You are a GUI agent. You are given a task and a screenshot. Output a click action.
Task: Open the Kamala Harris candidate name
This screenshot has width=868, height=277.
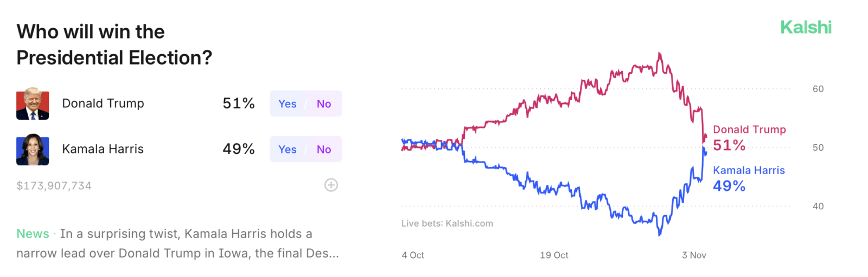(x=103, y=149)
